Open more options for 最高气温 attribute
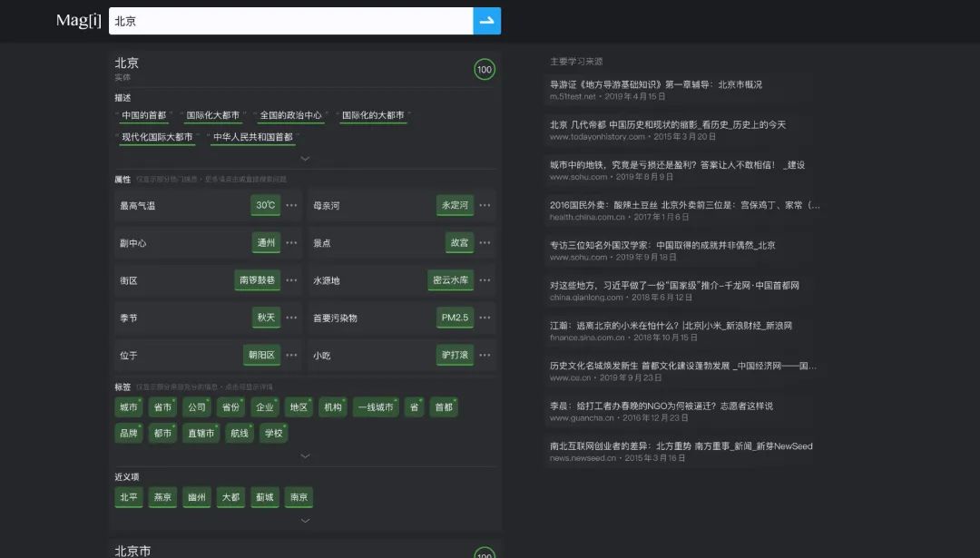Viewport: 980px width, 558px height. click(x=291, y=205)
